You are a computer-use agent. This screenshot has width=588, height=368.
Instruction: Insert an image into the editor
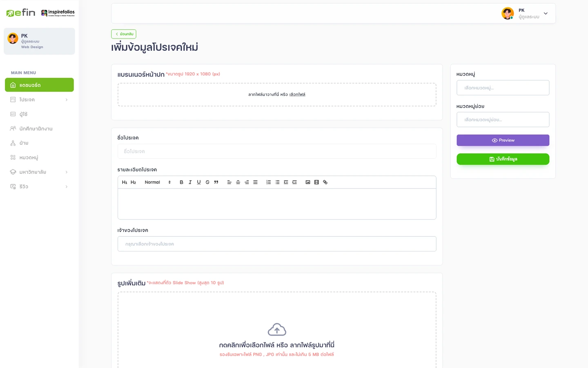[x=308, y=182]
